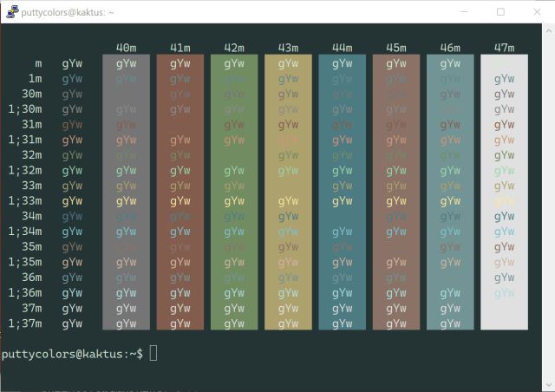Click the terminal cursor block after the prompt

click(153, 353)
